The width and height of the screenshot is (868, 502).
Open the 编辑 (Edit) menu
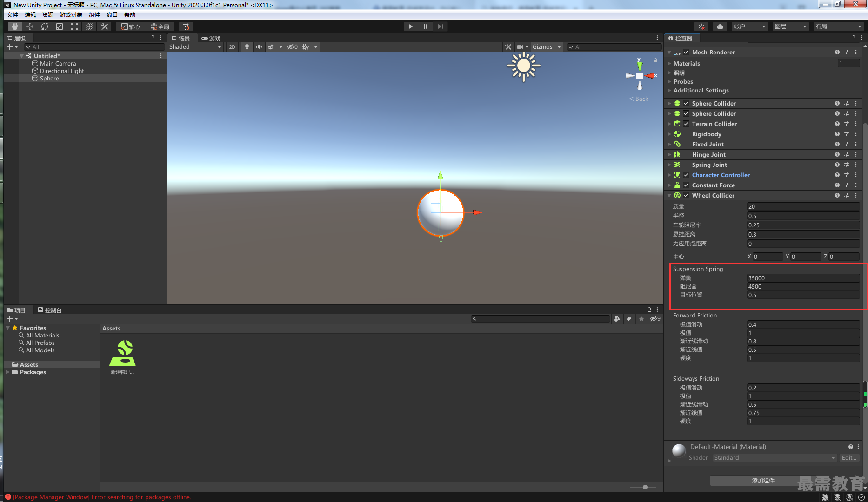[30, 14]
